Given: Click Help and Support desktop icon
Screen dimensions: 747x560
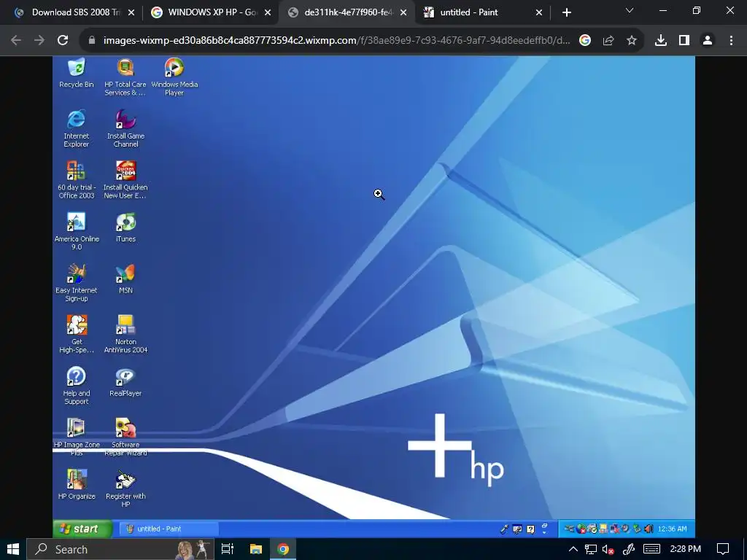Looking at the screenshot, I should (76, 385).
